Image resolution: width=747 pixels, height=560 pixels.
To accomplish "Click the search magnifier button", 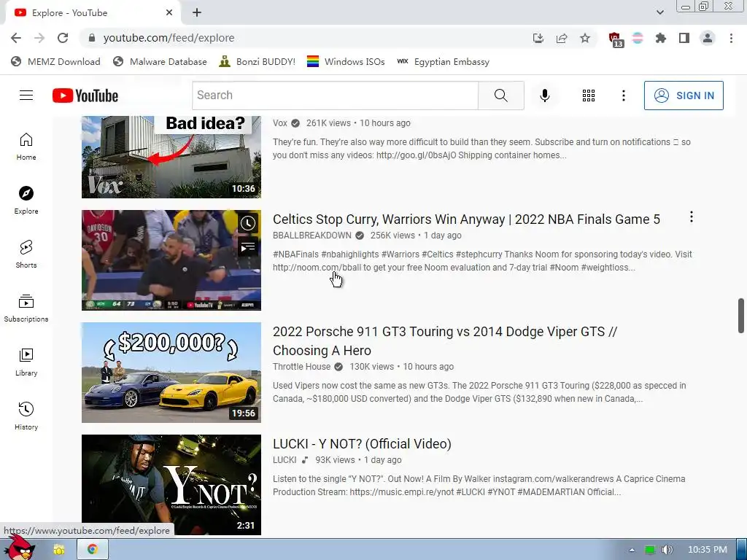I will tap(500, 96).
